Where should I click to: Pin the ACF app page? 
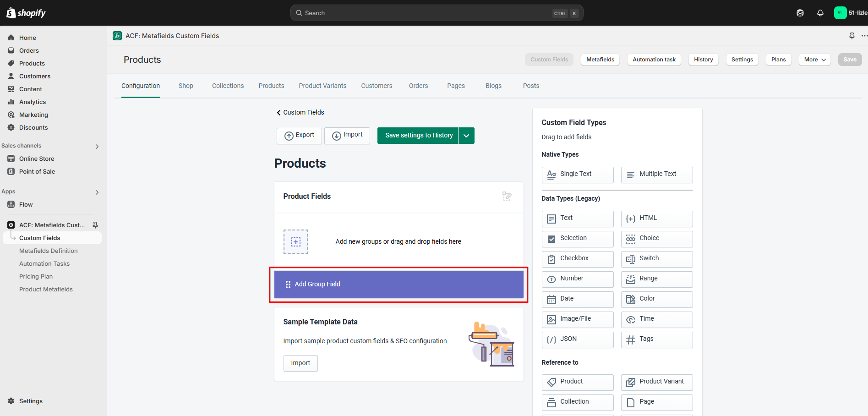[x=852, y=36]
